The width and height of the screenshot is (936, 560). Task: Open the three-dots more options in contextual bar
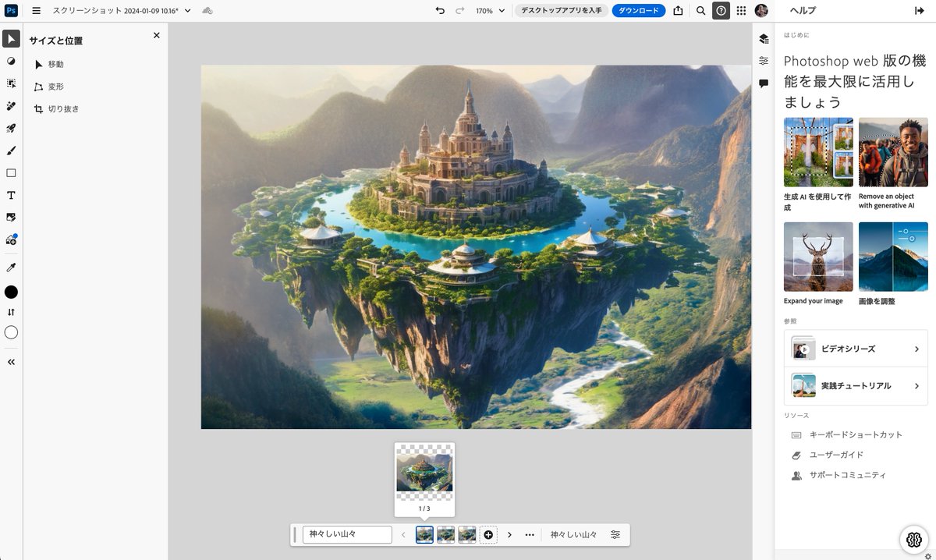pyautogui.click(x=530, y=535)
